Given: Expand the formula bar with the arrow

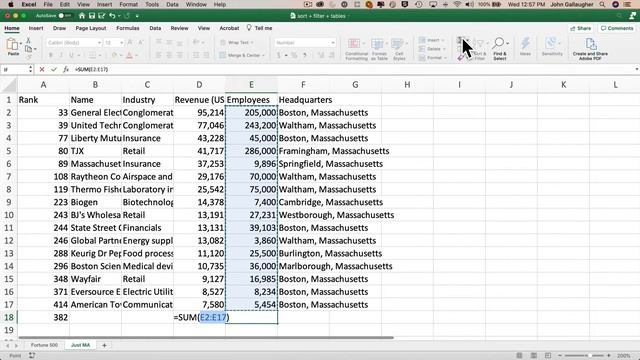Looking at the screenshot, I should click(636, 70).
